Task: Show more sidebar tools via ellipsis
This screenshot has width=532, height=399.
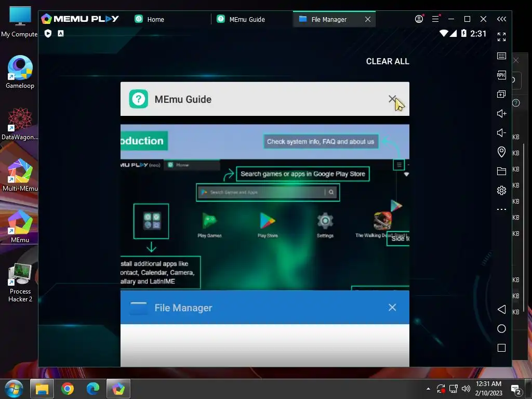Action: (501, 209)
